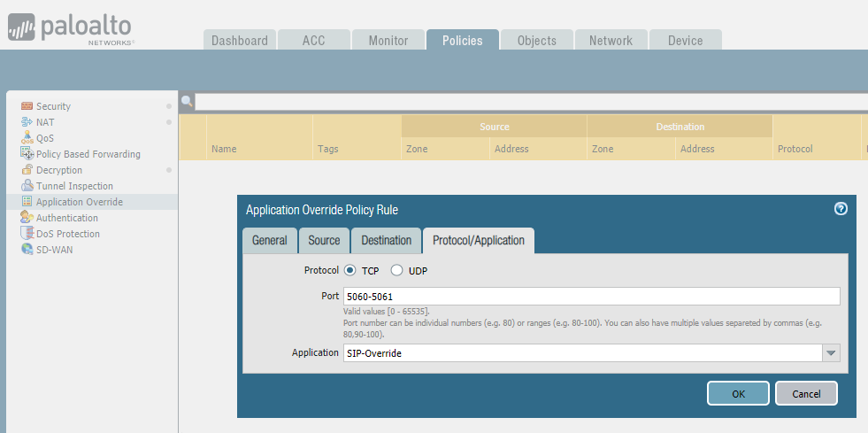Confirm the rule with OK button
Viewport: 868px width, 433px height.
(x=738, y=394)
